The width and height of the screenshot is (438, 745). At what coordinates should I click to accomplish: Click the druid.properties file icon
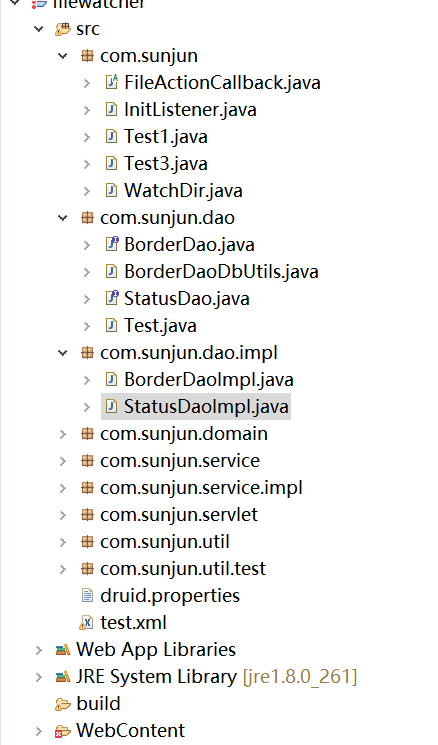(87, 595)
